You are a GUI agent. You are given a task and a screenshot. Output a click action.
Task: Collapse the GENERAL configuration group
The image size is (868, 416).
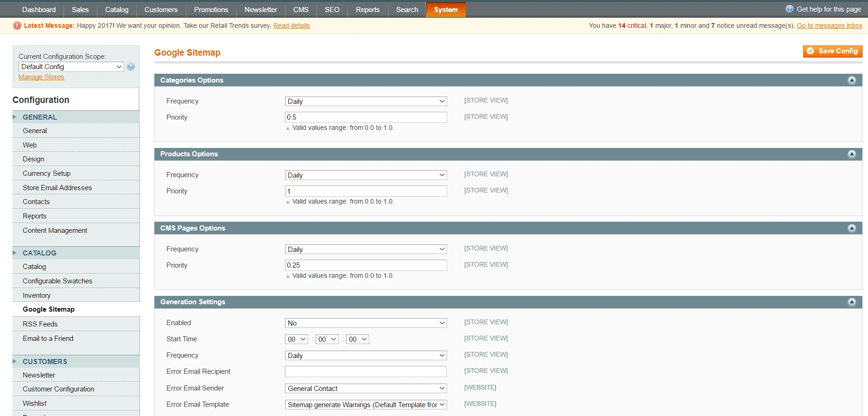[76, 117]
